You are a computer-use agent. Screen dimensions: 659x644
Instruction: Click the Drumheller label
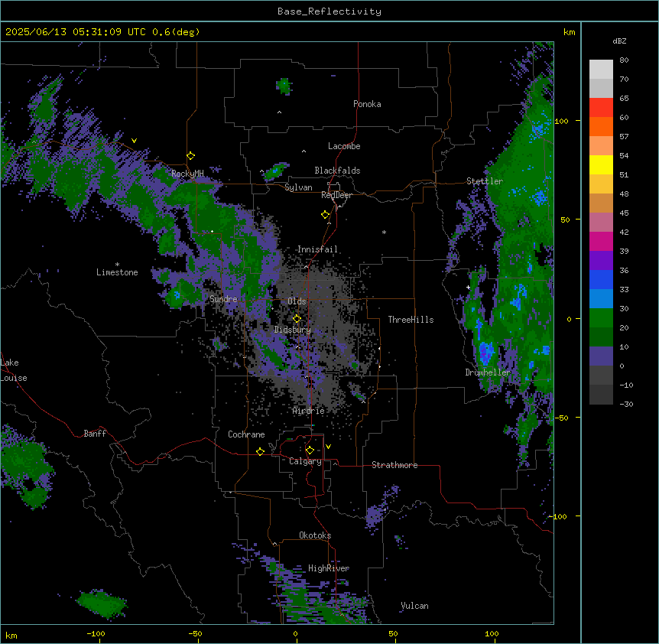coord(488,372)
